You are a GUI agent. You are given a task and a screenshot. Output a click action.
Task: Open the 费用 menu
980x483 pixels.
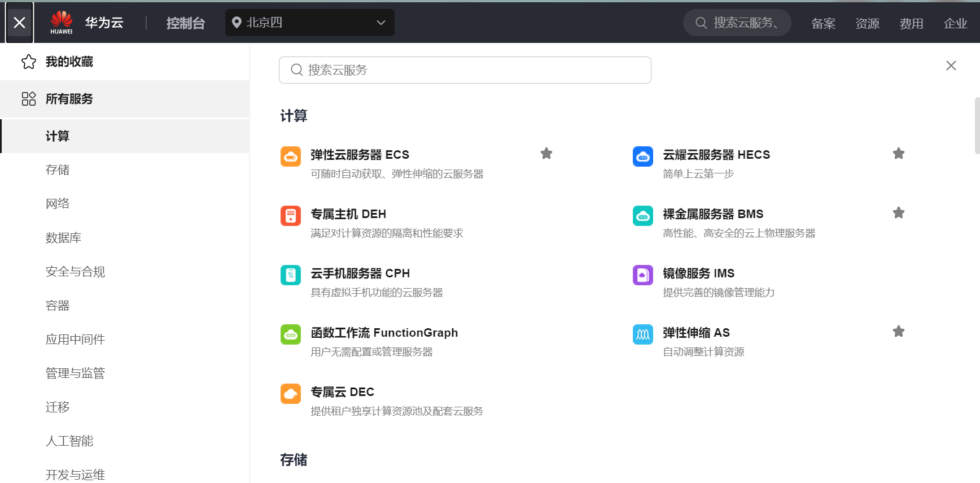911,23
